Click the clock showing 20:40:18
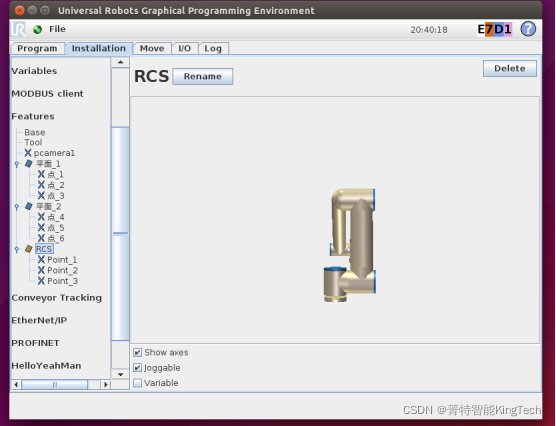Viewport: 556px width, 426px height. [x=429, y=30]
